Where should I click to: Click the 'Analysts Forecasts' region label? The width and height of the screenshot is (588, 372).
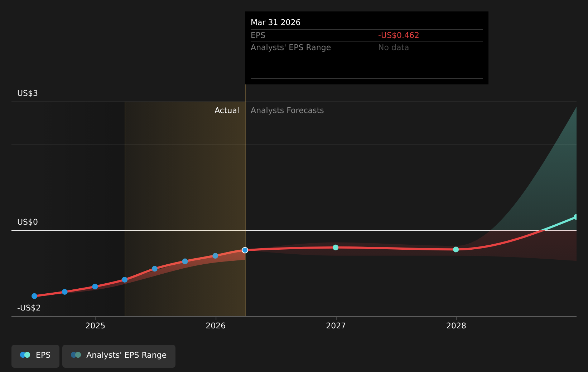click(x=287, y=111)
